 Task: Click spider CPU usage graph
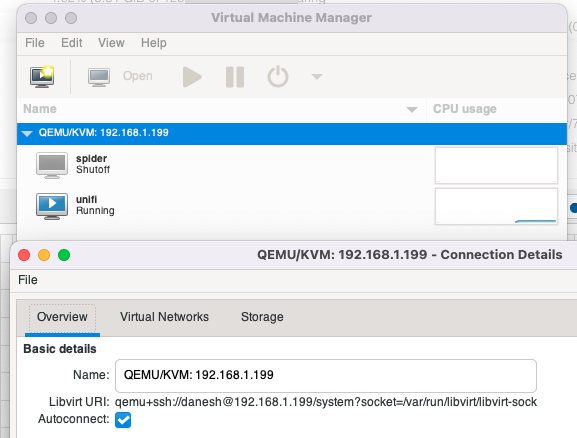(496, 165)
